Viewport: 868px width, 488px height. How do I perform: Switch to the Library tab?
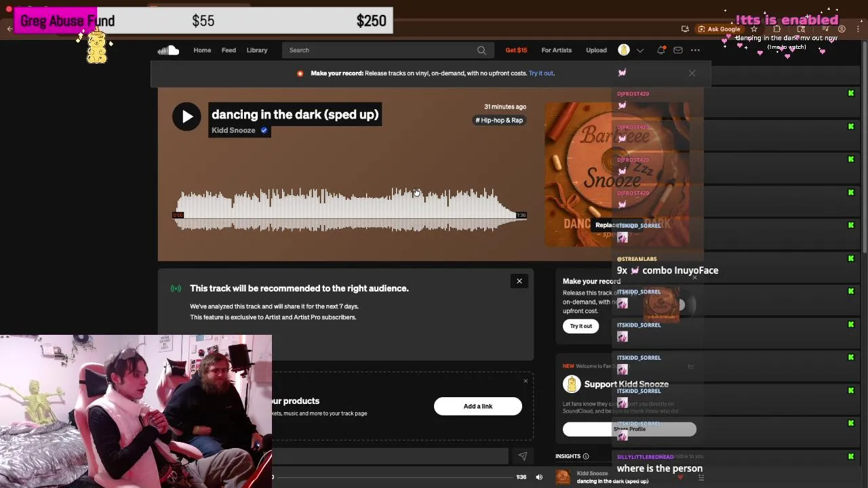257,50
